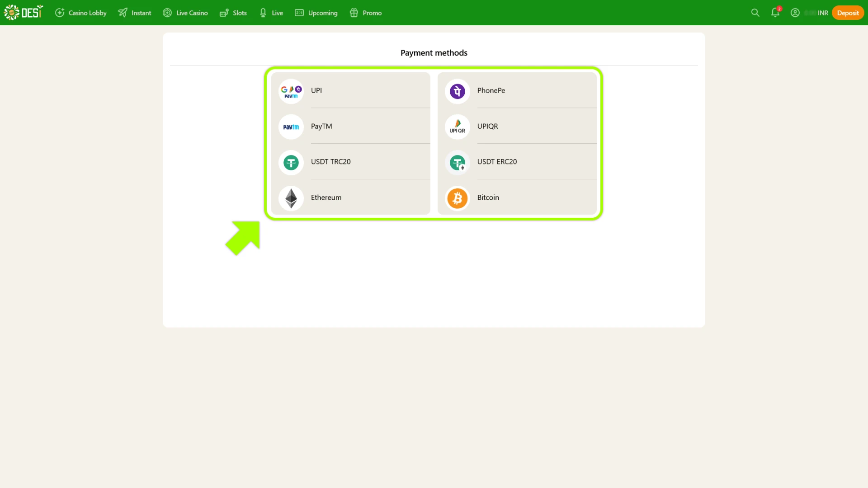Screen dimensions: 868x488
Task: Open the search magnifier icon
Action: [755, 13]
